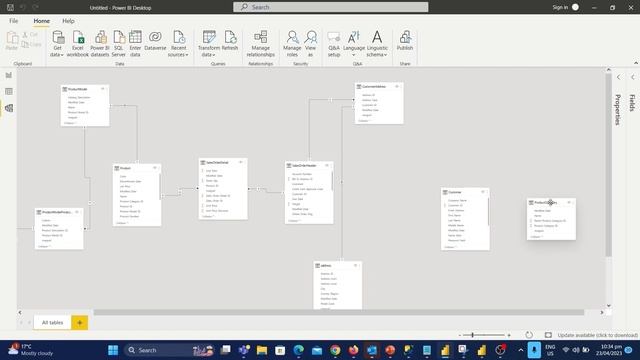This screenshot has height=360, width=640.
Task: Add a new layout tab
Action: pyautogui.click(x=80, y=322)
